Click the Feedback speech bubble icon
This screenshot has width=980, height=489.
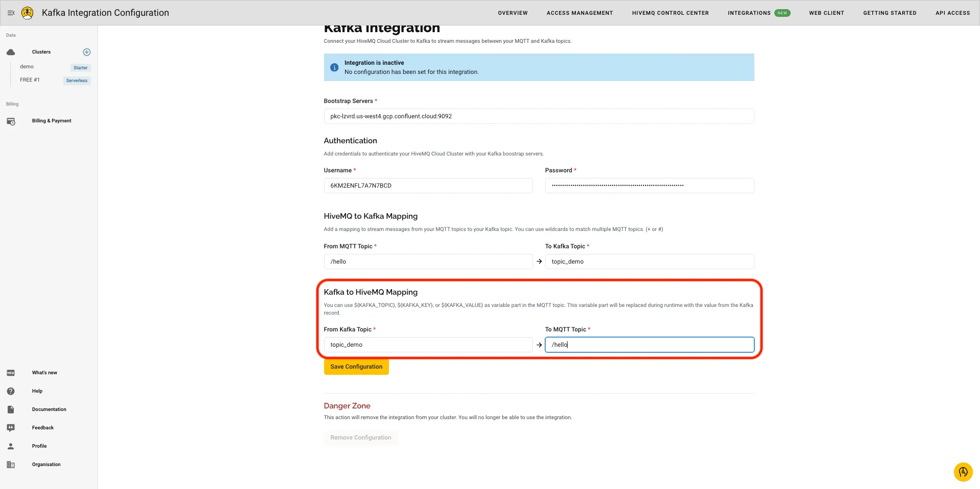click(x=11, y=428)
